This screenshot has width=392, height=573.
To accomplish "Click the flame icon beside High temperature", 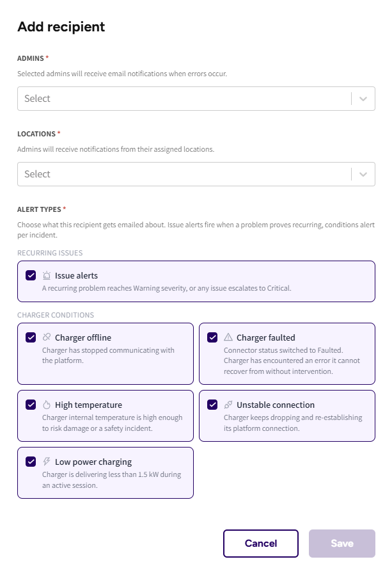I will 46,405.
